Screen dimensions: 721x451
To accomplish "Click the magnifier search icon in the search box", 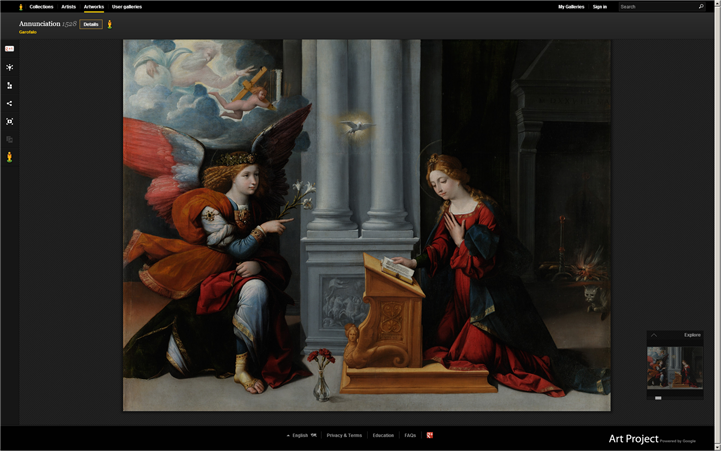I will pos(701,6).
